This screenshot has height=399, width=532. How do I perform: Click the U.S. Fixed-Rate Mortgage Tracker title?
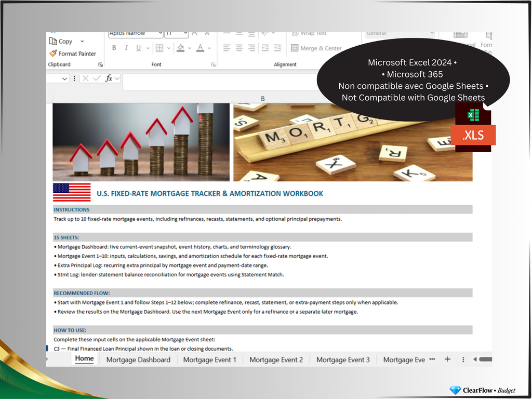pyautogui.click(x=210, y=193)
